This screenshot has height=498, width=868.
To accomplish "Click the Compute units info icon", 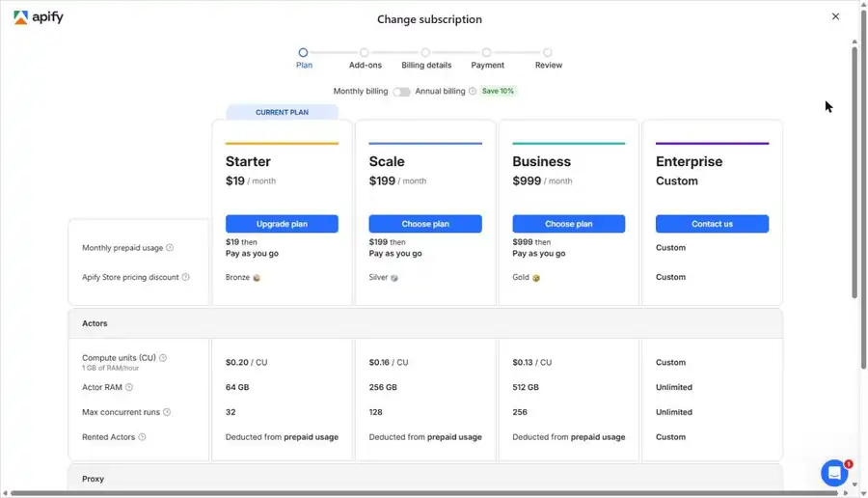I will pos(163,358).
